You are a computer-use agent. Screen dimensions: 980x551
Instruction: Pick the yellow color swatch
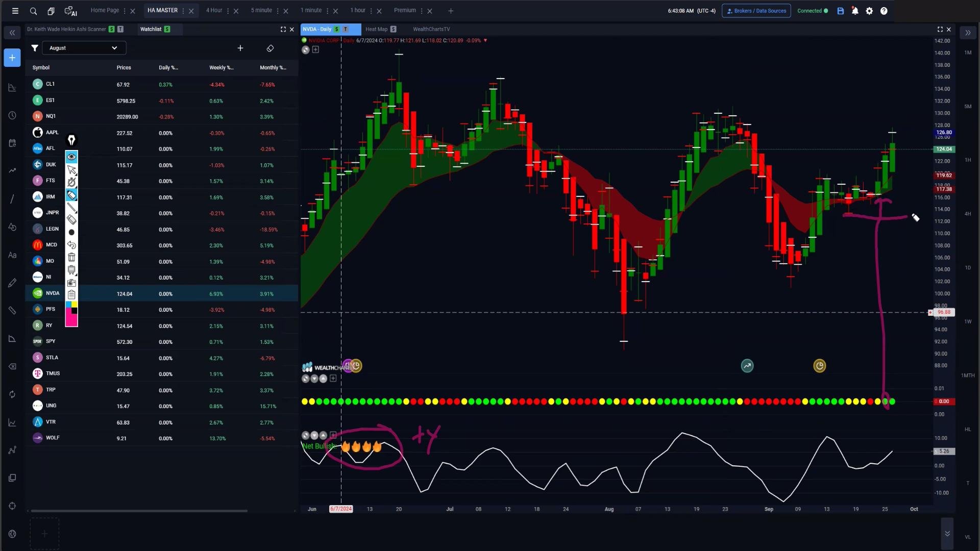point(75,305)
